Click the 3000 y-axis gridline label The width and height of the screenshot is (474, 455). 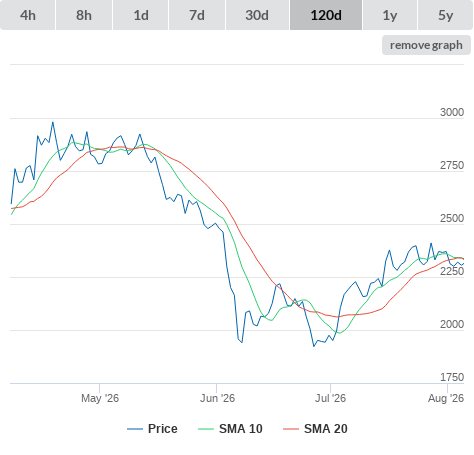coord(452,112)
